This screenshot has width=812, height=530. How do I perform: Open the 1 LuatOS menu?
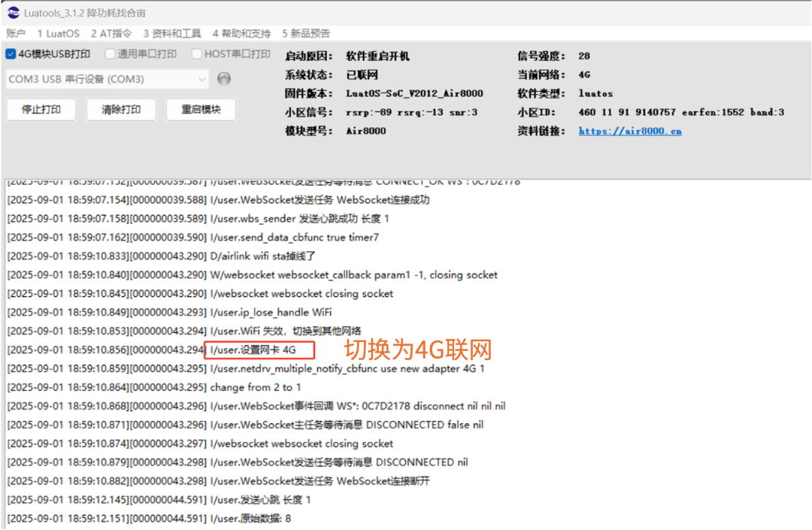point(58,32)
